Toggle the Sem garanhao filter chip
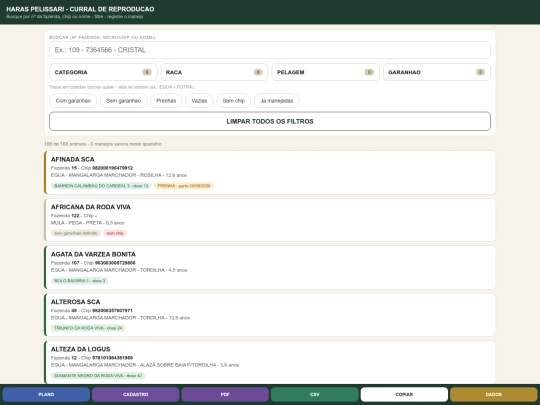The image size is (540, 405). (124, 101)
